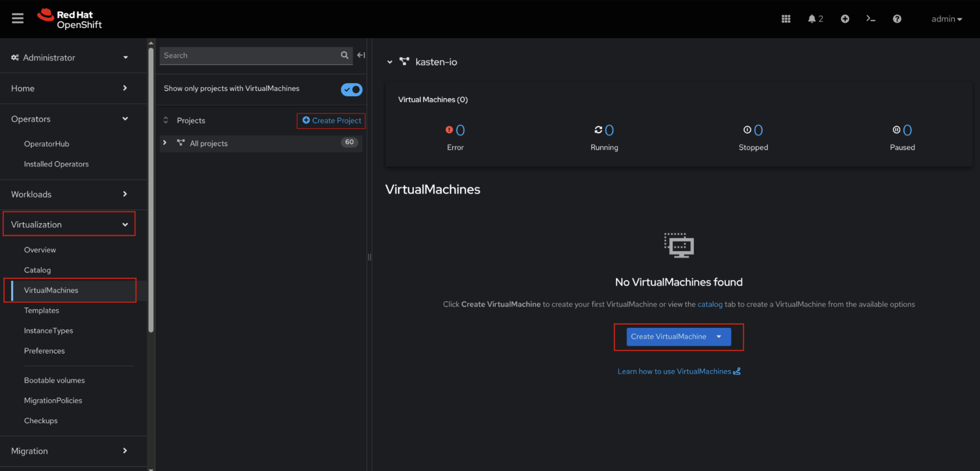Viewport: 980px width, 471px height.
Task: Expand the All projects tree item
Action: [x=165, y=143]
